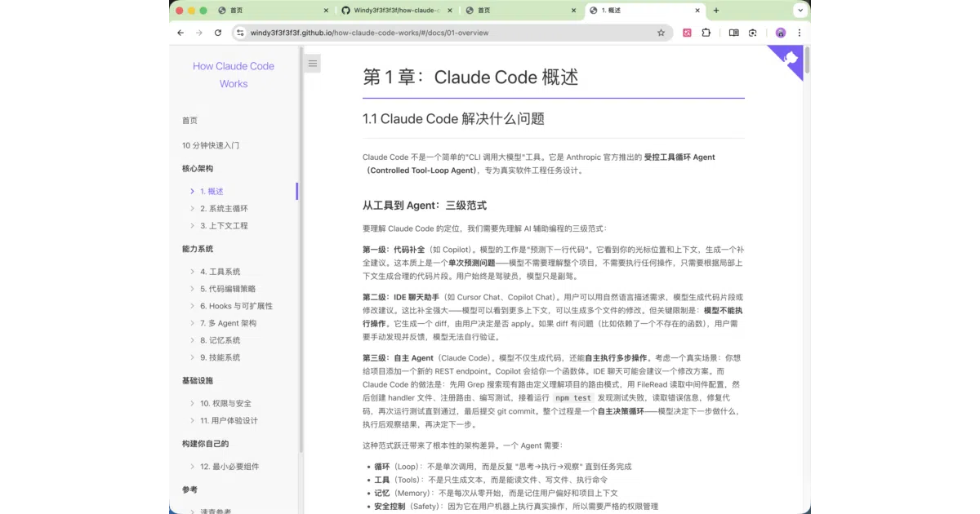The height and width of the screenshot is (514, 980).
Task: Click heading 从工具到 Agent：三级范式
Action: [x=425, y=205]
